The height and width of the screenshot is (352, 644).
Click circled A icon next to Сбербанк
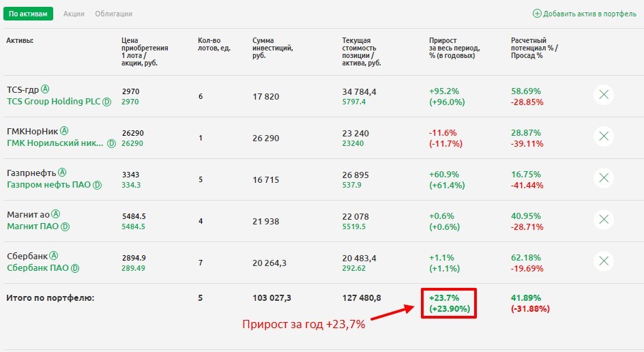pyautogui.click(x=54, y=256)
